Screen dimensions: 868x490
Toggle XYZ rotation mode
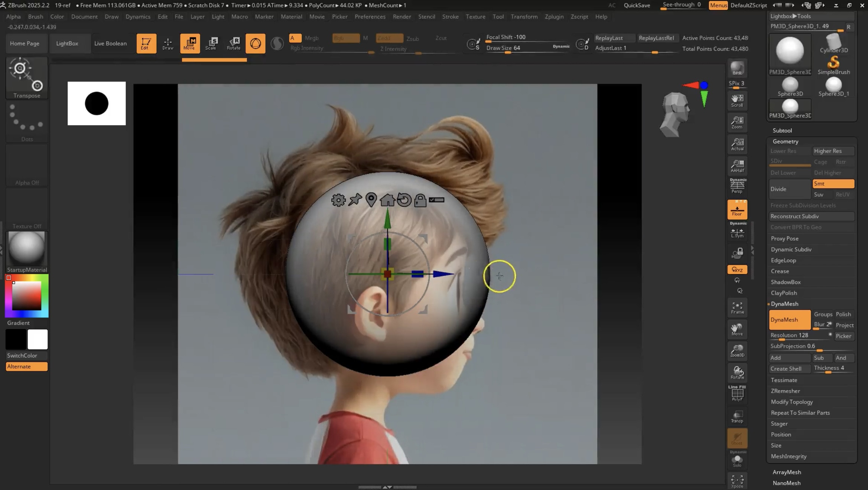(737, 270)
